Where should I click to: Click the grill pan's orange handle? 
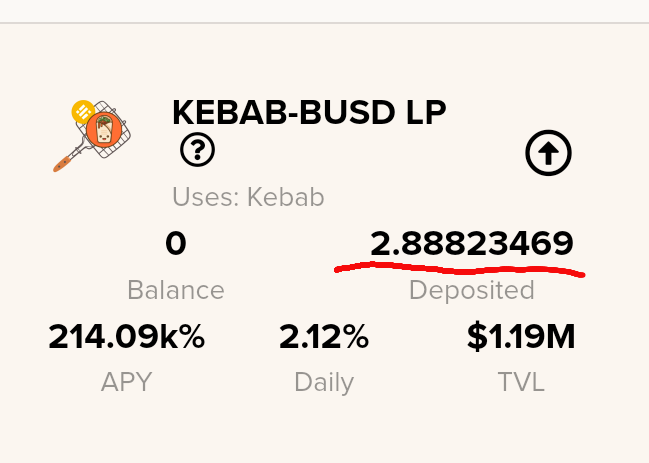tap(62, 163)
